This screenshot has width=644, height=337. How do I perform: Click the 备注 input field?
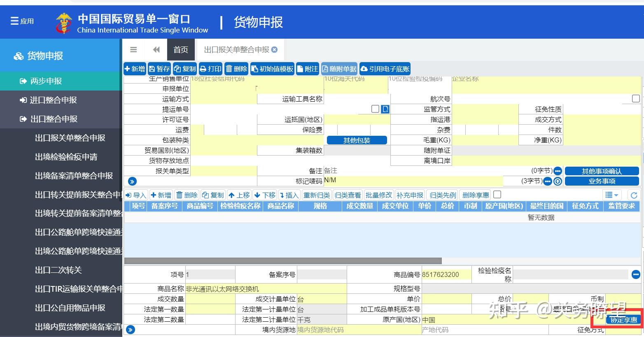(412, 170)
